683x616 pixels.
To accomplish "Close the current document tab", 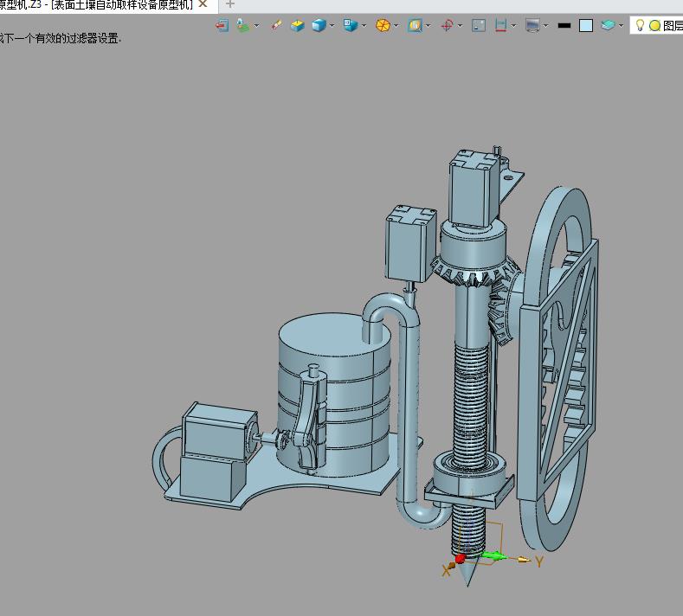I will [x=203, y=4].
